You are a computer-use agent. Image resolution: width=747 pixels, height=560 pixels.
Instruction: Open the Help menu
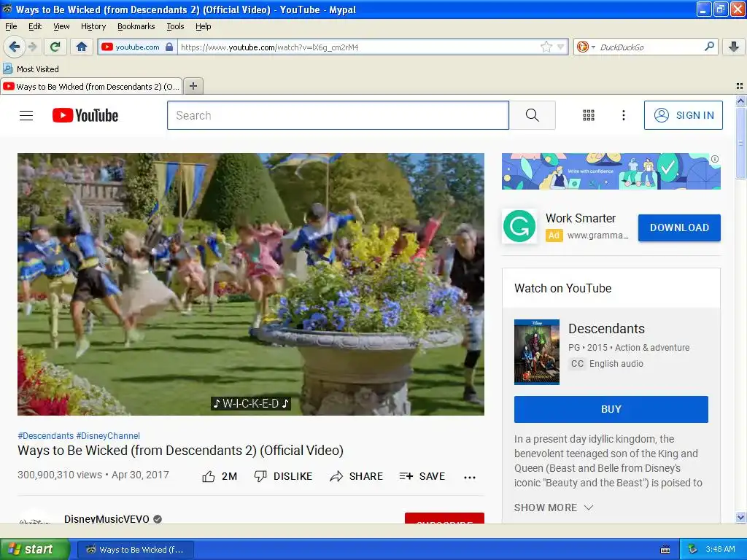[204, 26]
